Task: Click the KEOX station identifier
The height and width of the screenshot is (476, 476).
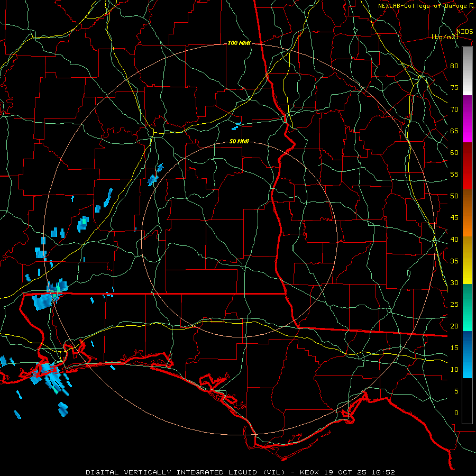Action: (310, 472)
